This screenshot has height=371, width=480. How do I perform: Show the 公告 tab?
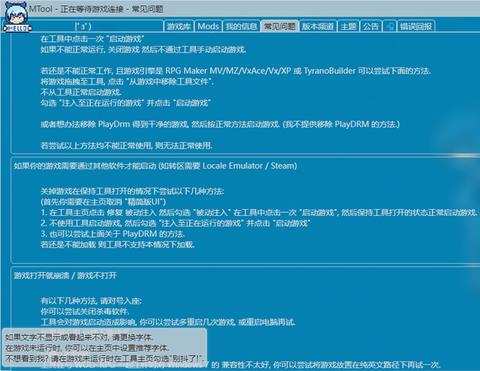point(371,26)
